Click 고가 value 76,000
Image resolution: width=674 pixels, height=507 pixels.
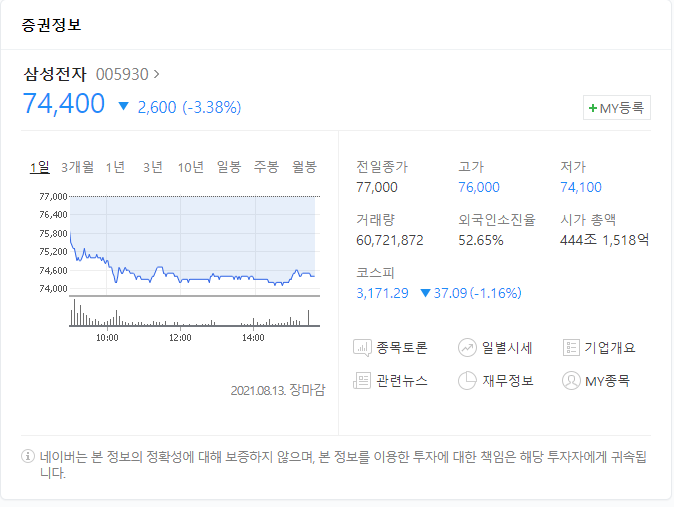tap(479, 187)
